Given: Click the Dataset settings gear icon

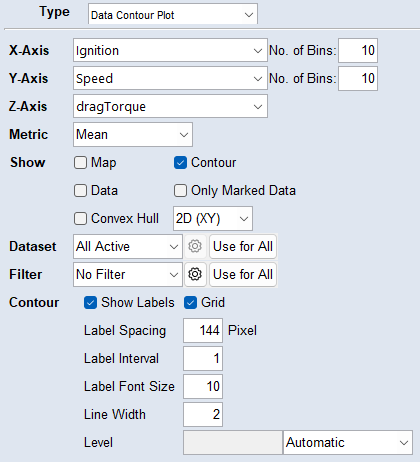Looking at the screenshot, I should (195, 246).
